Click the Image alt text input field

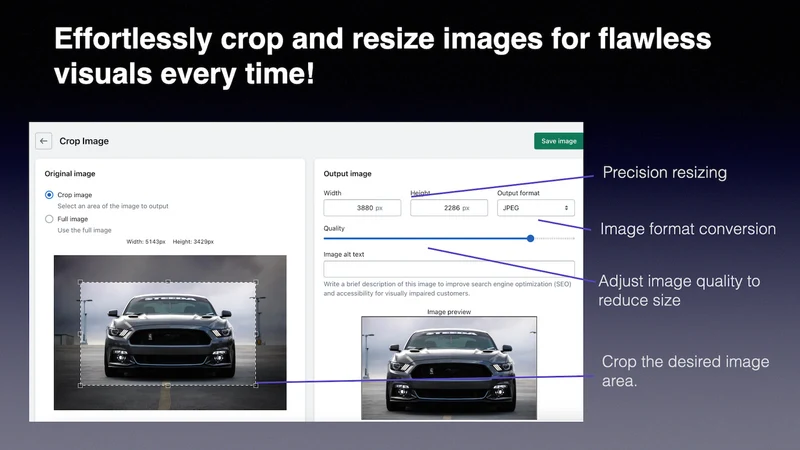click(449, 268)
